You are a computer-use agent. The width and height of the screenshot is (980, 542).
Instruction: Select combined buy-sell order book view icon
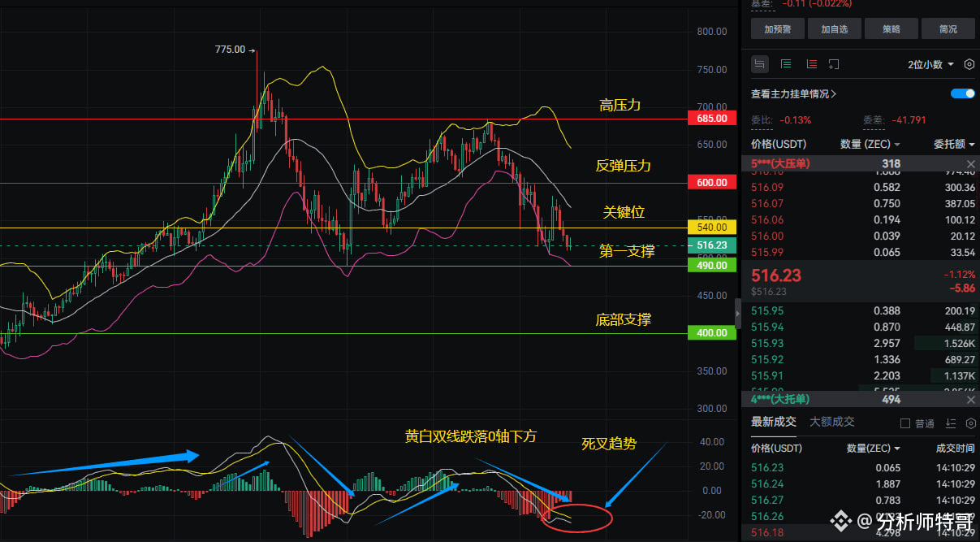[760, 64]
